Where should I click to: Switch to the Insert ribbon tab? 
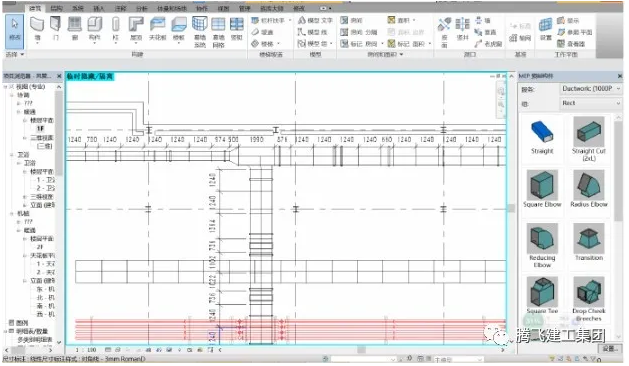(x=99, y=8)
